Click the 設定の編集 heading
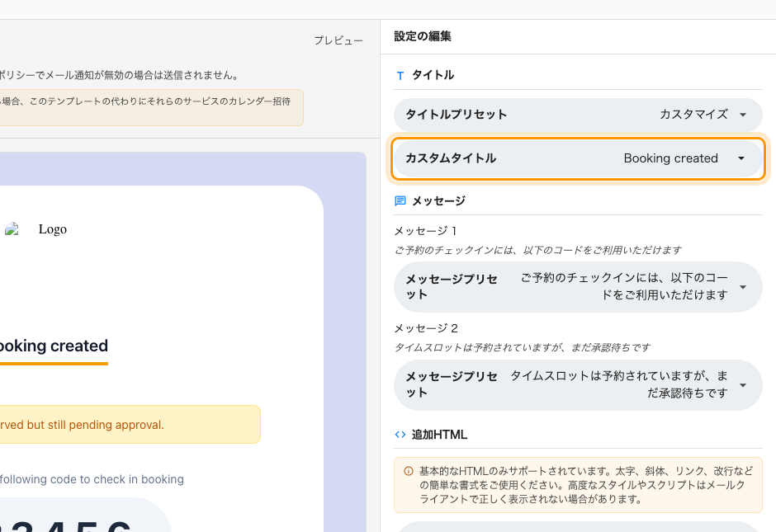This screenshot has width=776, height=532. pyautogui.click(x=423, y=36)
